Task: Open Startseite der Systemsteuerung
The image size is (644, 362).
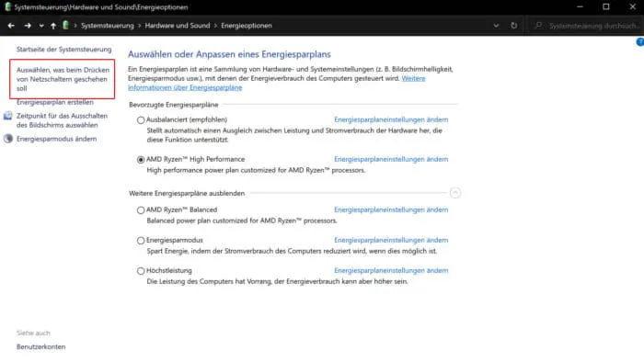Action: pyautogui.click(x=63, y=50)
